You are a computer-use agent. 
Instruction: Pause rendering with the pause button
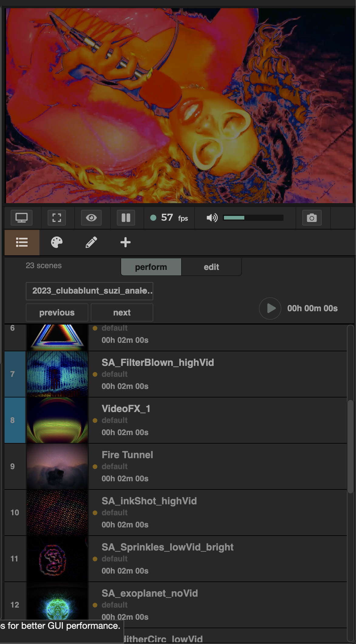pos(126,218)
